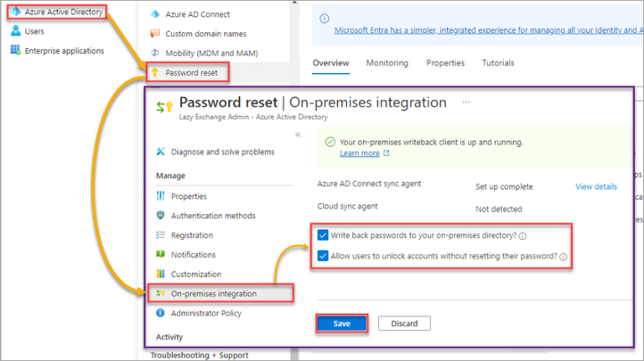The height and width of the screenshot is (361, 644).
Task: Click the Save button
Action: (x=341, y=323)
